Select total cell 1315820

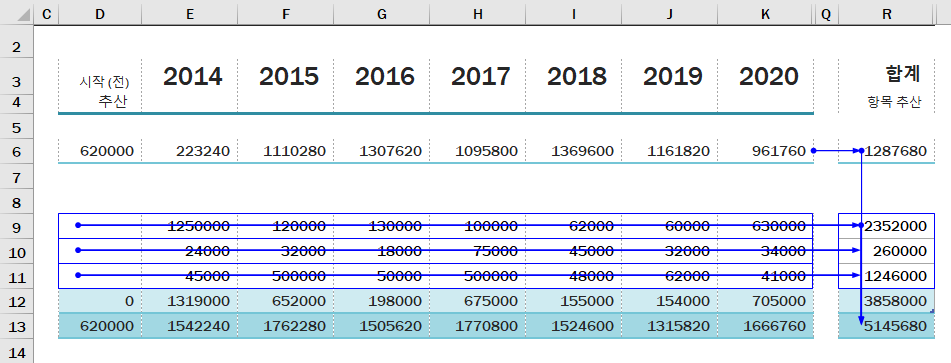point(670,327)
